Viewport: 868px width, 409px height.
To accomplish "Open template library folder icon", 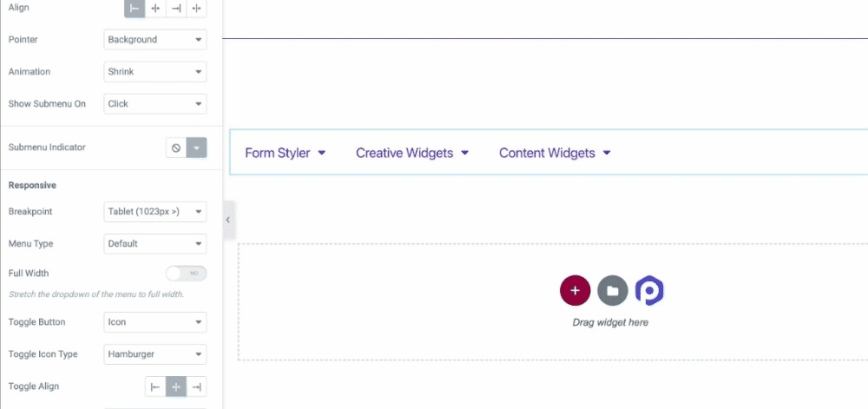I will pos(612,290).
